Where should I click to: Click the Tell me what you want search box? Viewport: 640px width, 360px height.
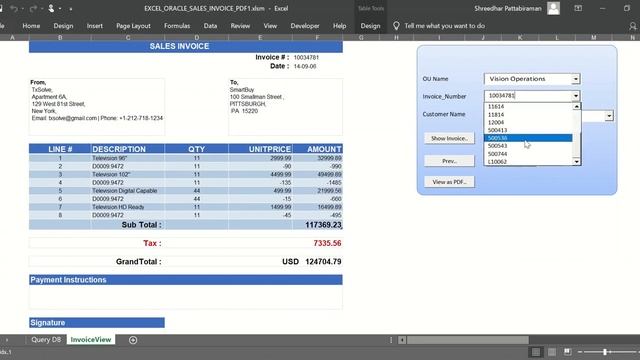[x=444, y=26]
